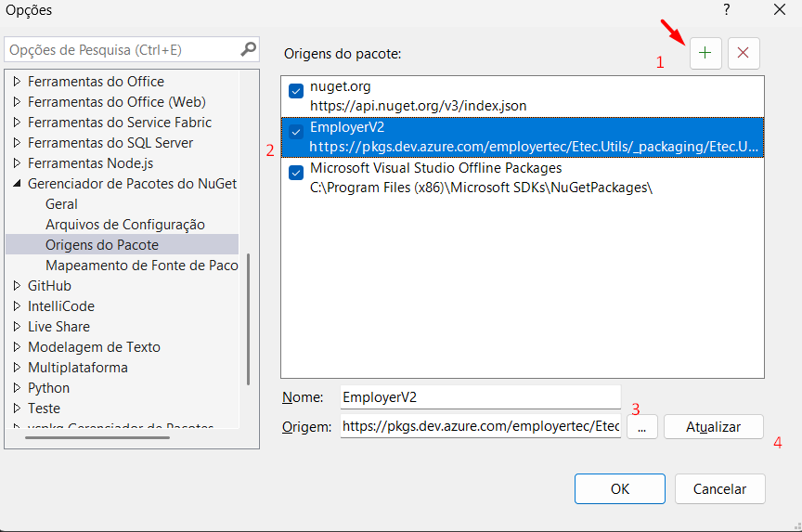Select Ferramentas Node.js tree label
Screen dimensions: 802x532
point(91,163)
